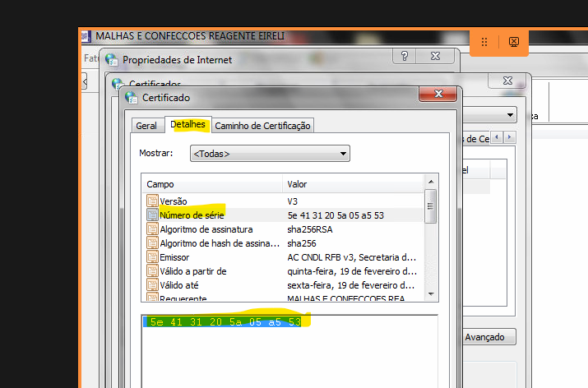This screenshot has width=588, height=388.
Task: Click the Versão field icon
Action: (152, 201)
